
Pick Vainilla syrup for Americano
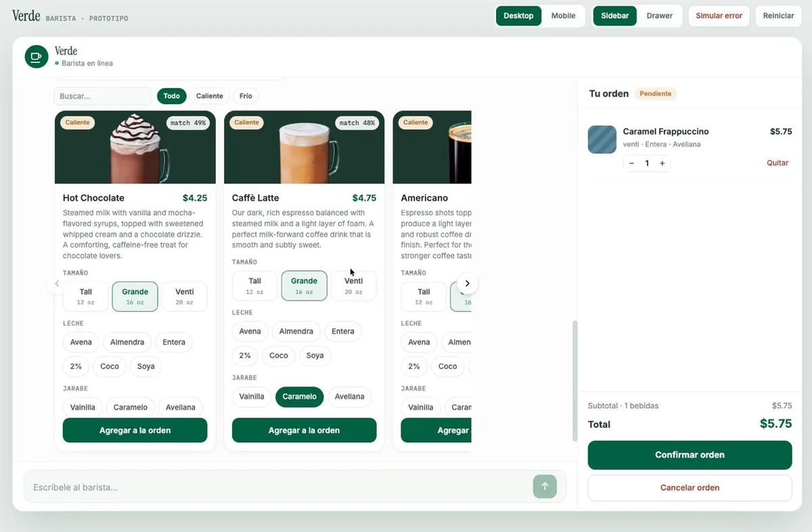(421, 407)
